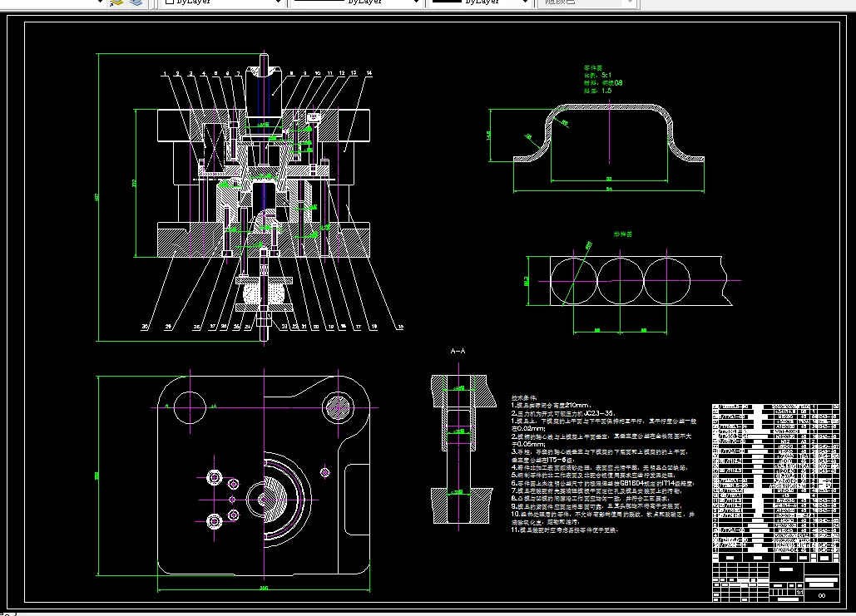Select the "排样图" layout drawing title

click(x=623, y=234)
